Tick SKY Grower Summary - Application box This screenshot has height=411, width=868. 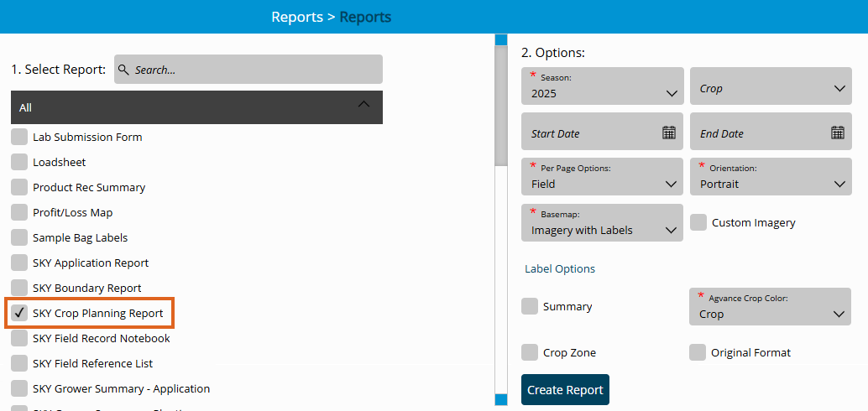(19, 388)
